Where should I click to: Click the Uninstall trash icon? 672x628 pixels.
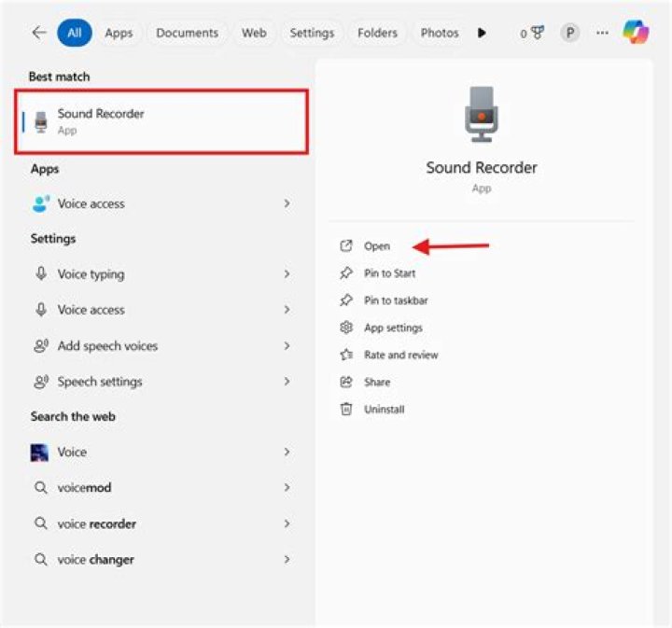coord(346,409)
